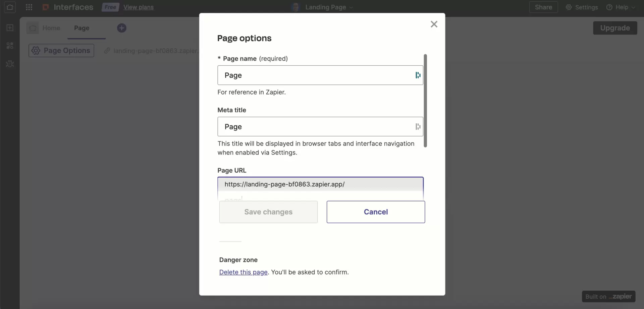
Task: Select the Page tab
Action: coord(82,28)
